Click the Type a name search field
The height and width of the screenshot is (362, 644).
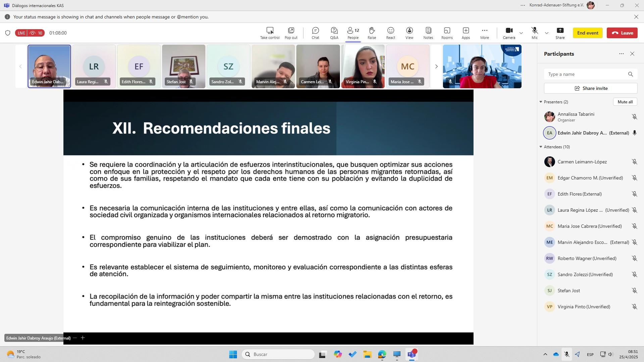point(586,74)
